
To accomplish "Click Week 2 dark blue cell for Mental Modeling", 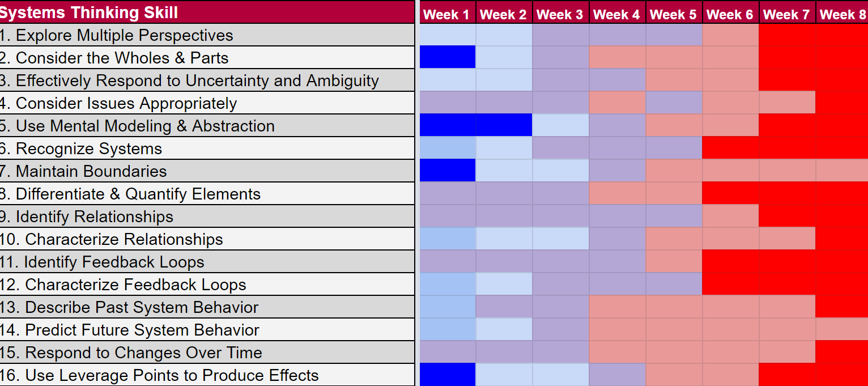I will click(504, 125).
